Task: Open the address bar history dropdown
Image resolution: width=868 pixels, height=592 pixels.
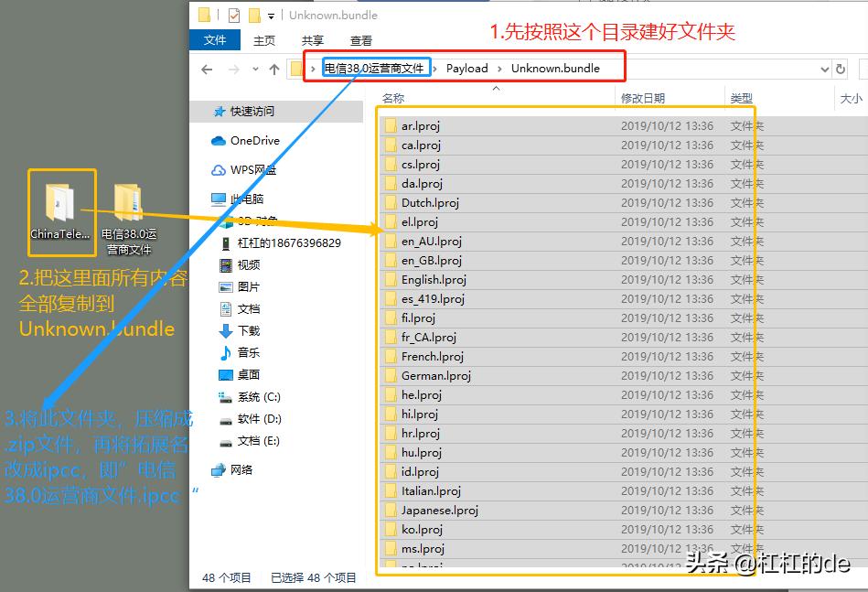Action: point(825,68)
